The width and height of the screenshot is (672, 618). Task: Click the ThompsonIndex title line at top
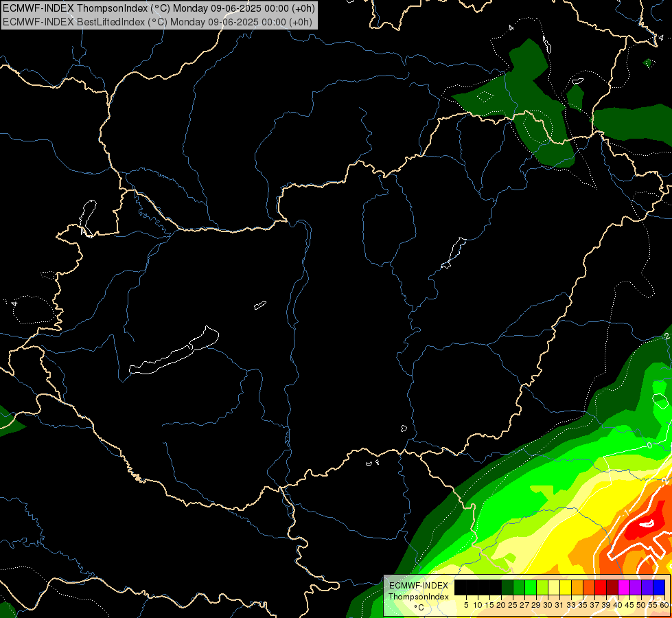click(x=159, y=8)
